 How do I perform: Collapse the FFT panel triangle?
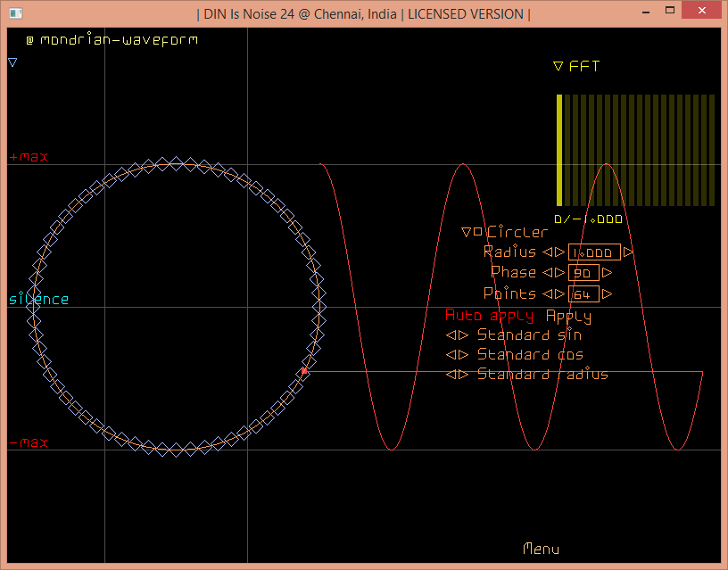point(558,66)
